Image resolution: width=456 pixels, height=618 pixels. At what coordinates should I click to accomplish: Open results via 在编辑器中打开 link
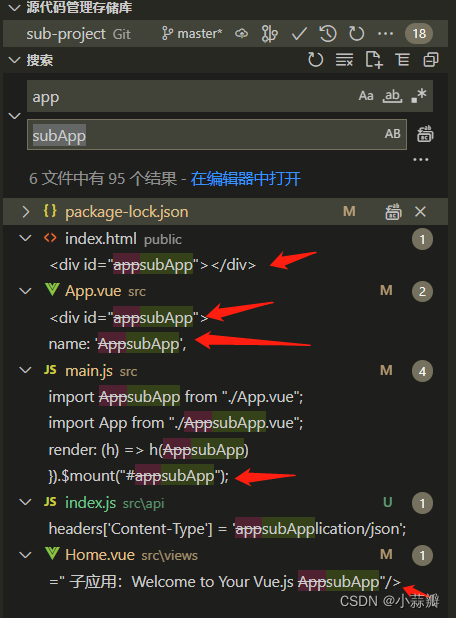pos(246,179)
